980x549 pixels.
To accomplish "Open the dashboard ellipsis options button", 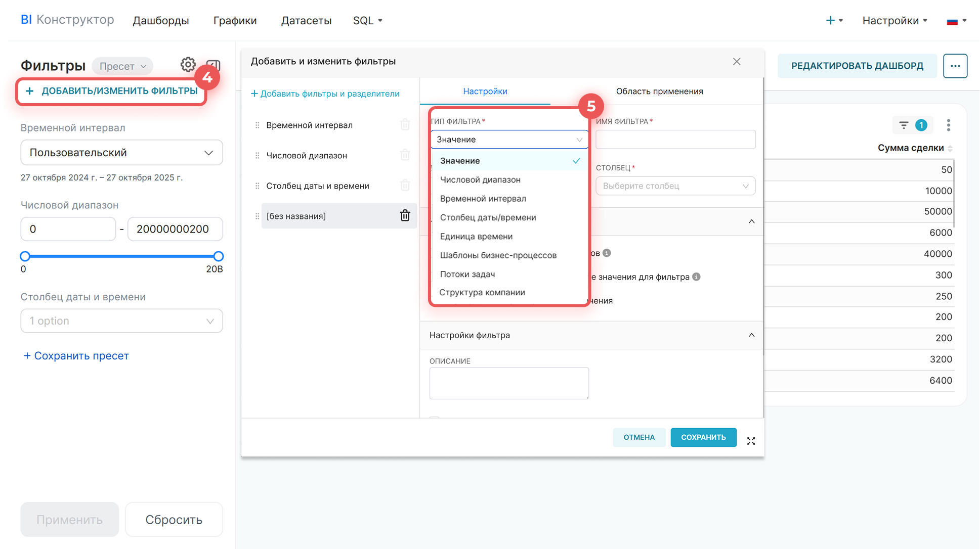I will 955,66.
